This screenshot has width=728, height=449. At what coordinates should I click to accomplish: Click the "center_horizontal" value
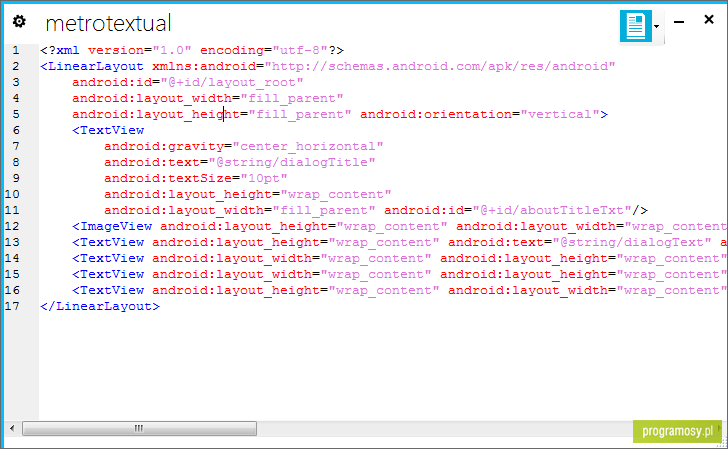(x=308, y=146)
